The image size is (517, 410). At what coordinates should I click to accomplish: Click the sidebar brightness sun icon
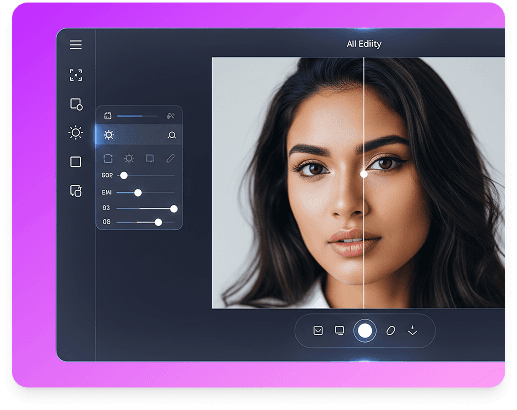(x=76, y=133)
